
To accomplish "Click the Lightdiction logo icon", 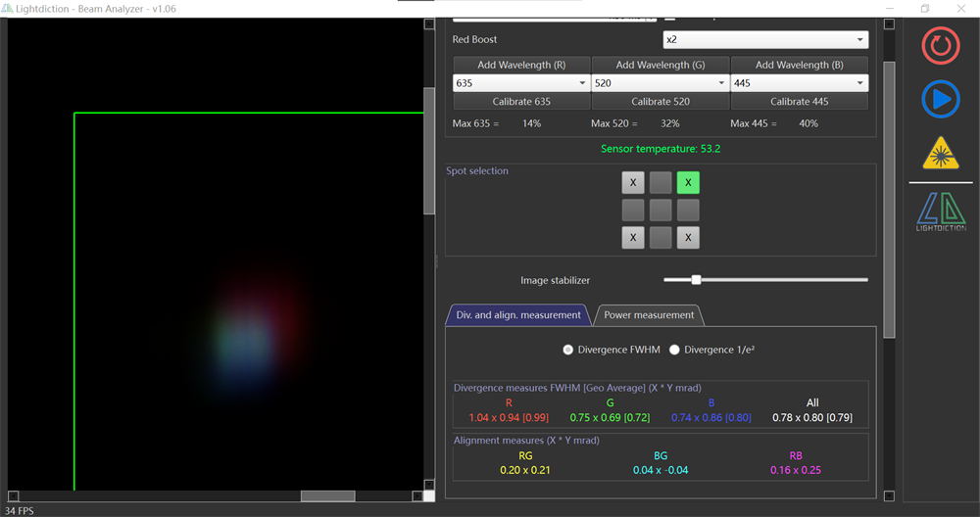I will point(940,211).
